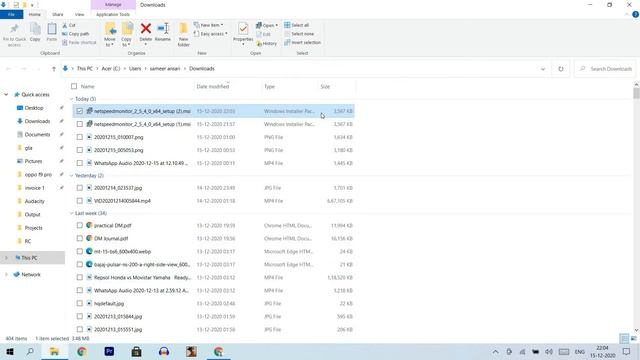Check the 20201215_010007.png checkbox

click(80, 137)
